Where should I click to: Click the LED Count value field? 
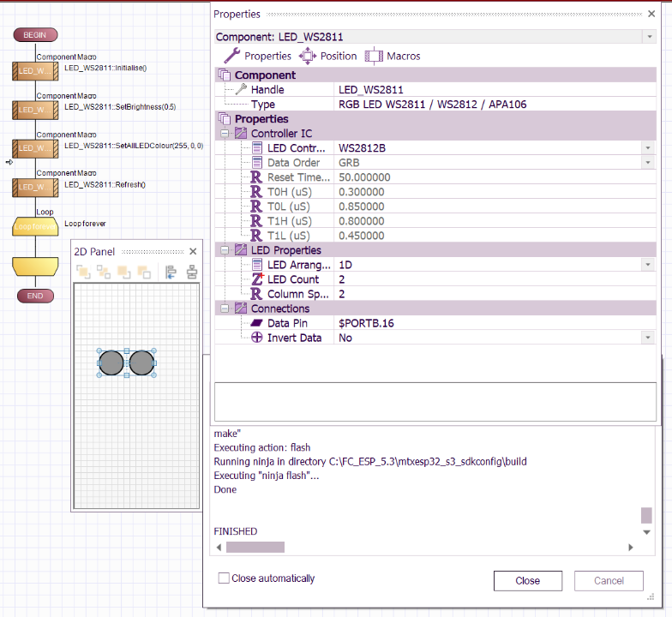click(489, 279)
